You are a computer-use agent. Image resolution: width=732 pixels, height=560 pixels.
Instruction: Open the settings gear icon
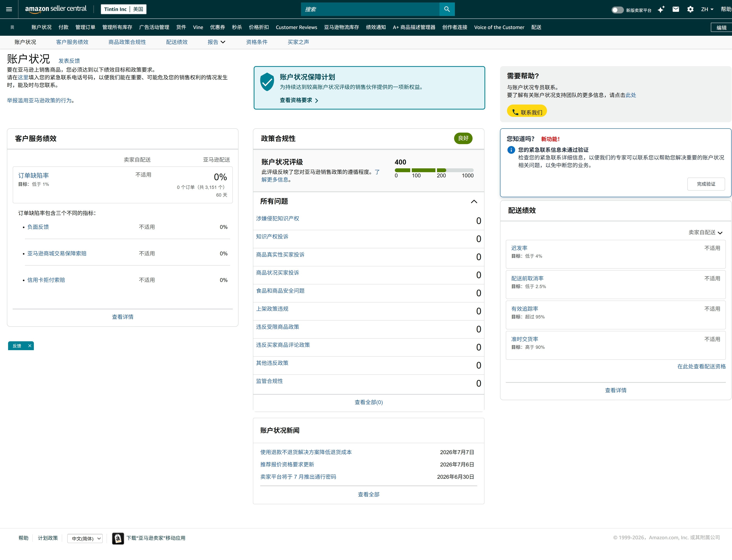click(x=690, y=9)
